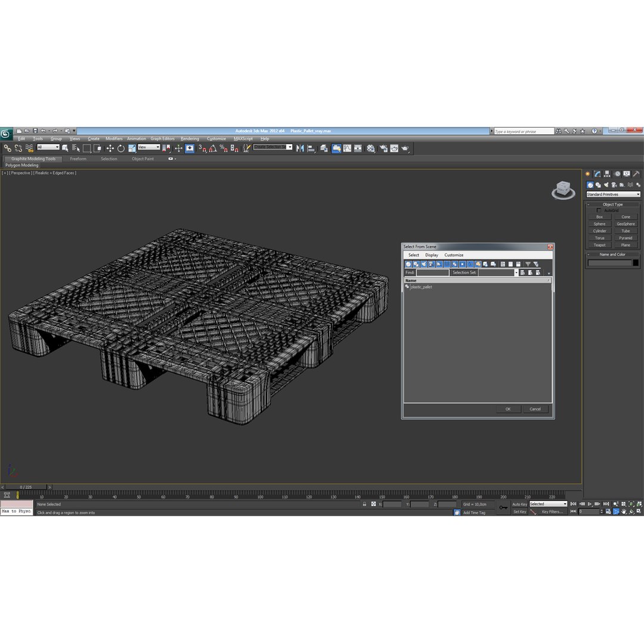Open the Render Setup dialog

pos(383,148)
